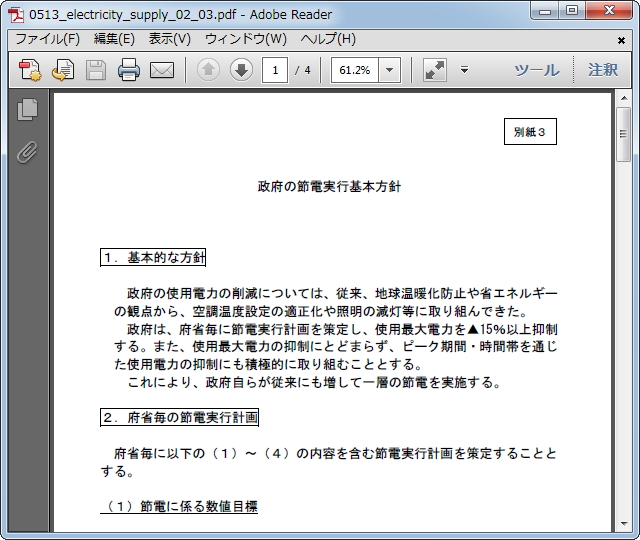Open the 注釈 panel

point(603,70)
